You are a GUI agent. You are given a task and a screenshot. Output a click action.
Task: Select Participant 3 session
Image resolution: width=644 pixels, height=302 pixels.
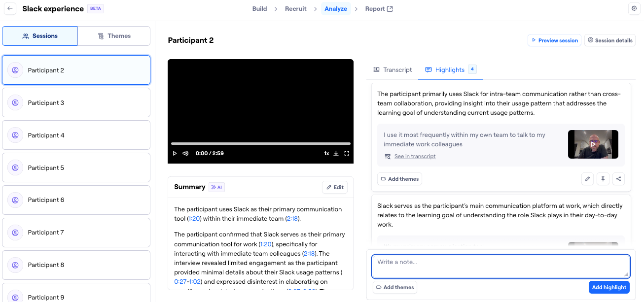pos(76,103)
